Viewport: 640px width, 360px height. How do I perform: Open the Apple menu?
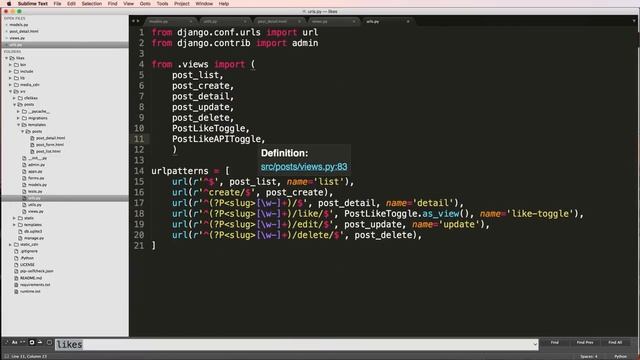click(9, 4)
